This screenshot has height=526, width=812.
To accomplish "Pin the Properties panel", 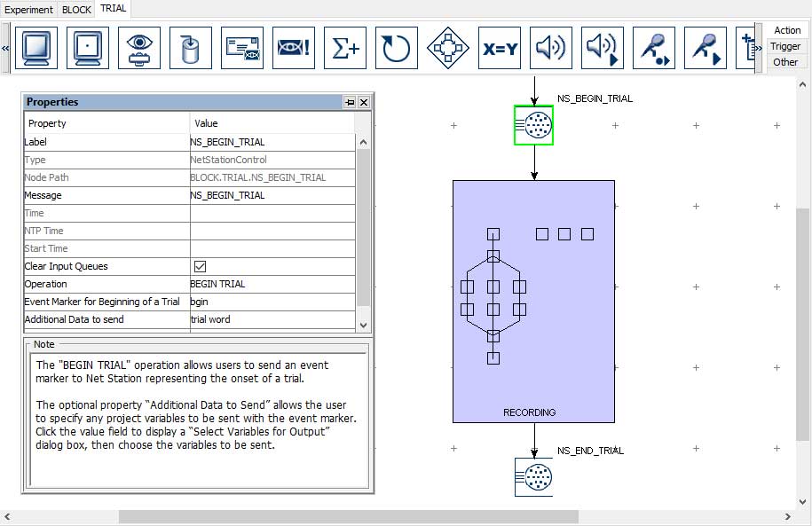I will (350, 102).
